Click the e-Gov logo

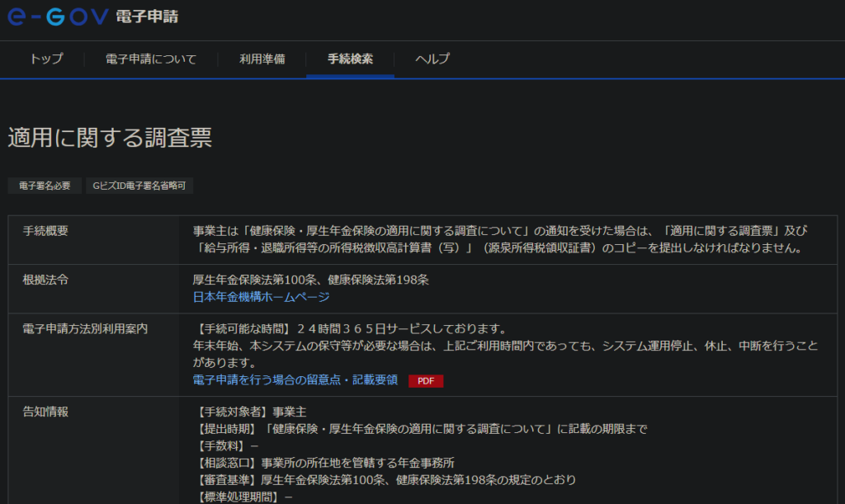[x=58, y=16]
